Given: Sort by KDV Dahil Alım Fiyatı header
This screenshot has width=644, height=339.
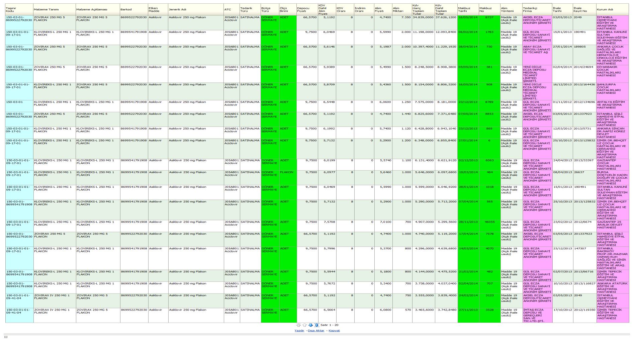Looking at the screenshot, I should [327, 9].
